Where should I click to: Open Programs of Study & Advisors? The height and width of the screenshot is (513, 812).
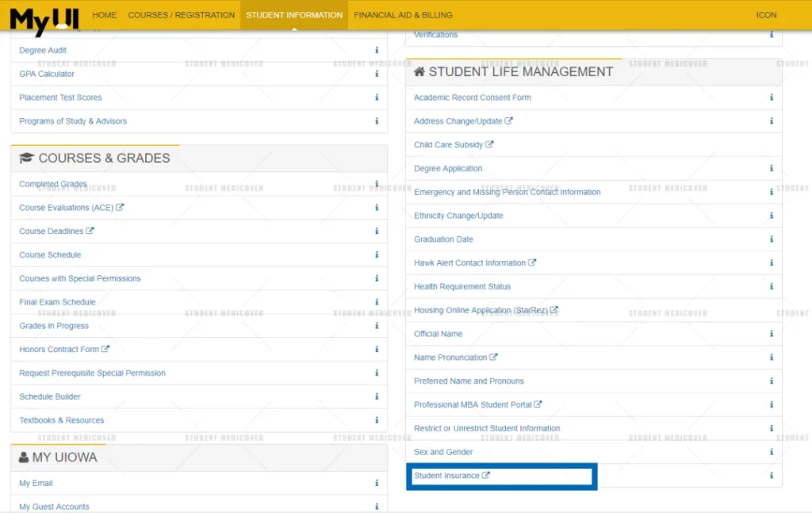point(73,121)
